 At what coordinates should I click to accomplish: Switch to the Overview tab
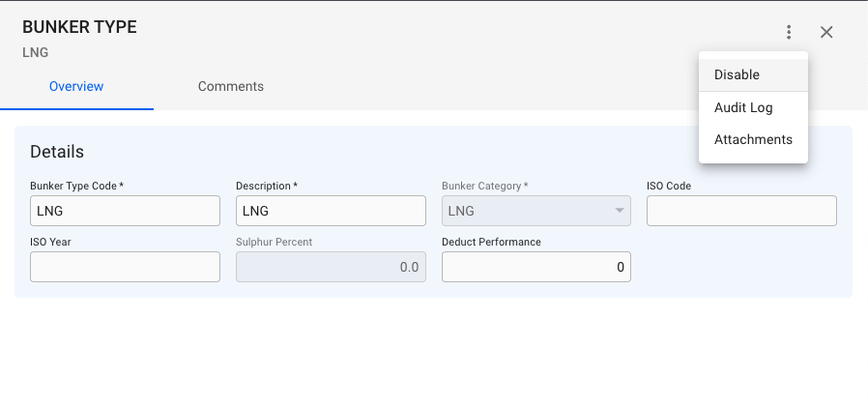tap(76, 86)
